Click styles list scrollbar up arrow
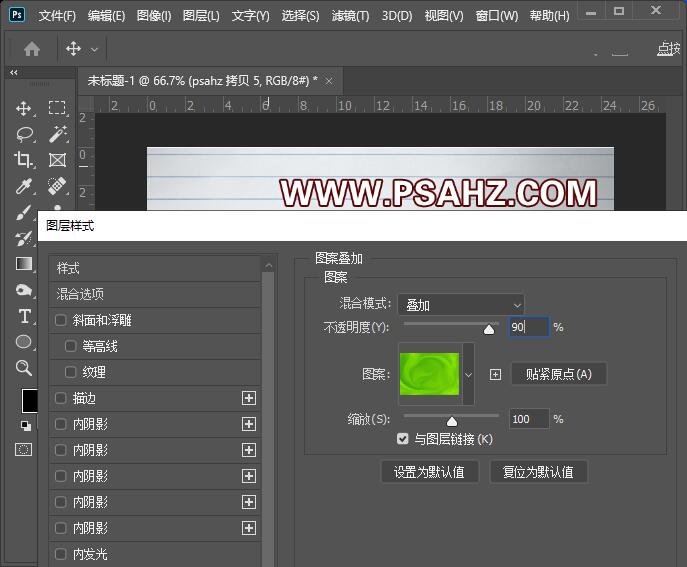The width and height of the screenshot is (687, 567). tap(269, 265)
